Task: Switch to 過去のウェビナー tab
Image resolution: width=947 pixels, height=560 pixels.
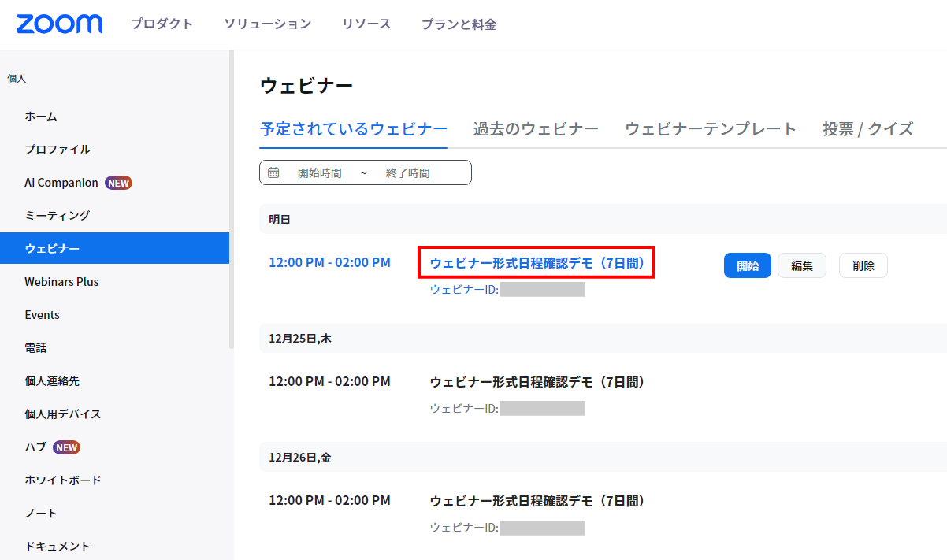Action: pyautogui.click(x=536, y=129)
